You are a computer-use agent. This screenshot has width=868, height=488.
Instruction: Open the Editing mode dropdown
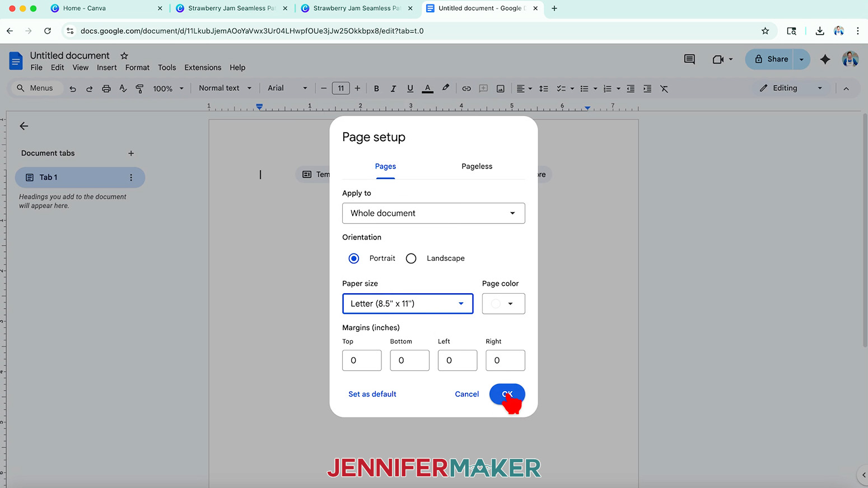coord(791,88)
